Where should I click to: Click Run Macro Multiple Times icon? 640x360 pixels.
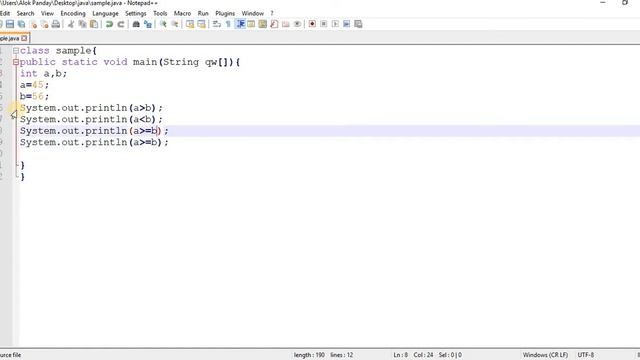[x=347, y=24]
